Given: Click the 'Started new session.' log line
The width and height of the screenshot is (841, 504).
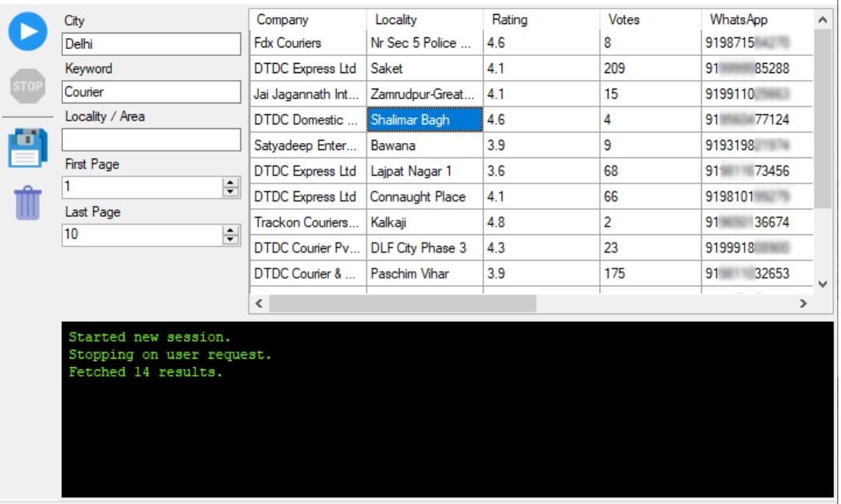Looking at the screenshot, I should 149,338.
